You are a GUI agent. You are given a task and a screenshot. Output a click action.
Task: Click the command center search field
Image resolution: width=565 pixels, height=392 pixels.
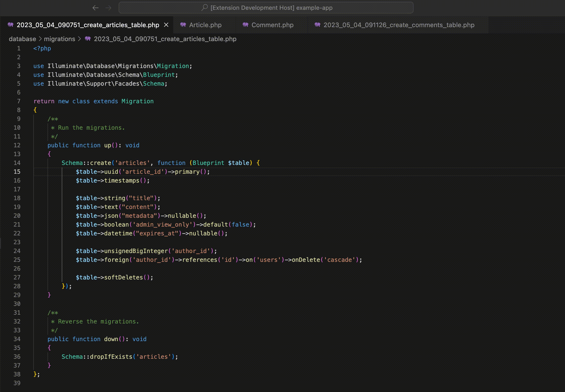point(266,8)
